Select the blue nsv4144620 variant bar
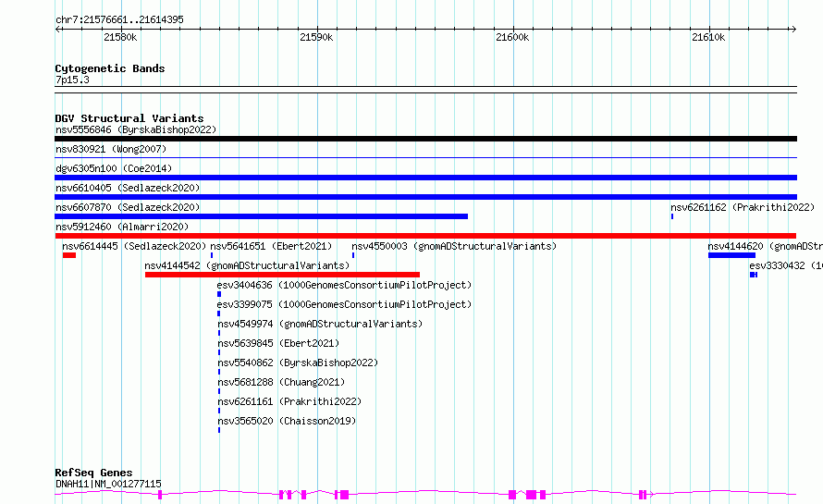The height and width of the screenshot is (504, 823). point(731,255)
